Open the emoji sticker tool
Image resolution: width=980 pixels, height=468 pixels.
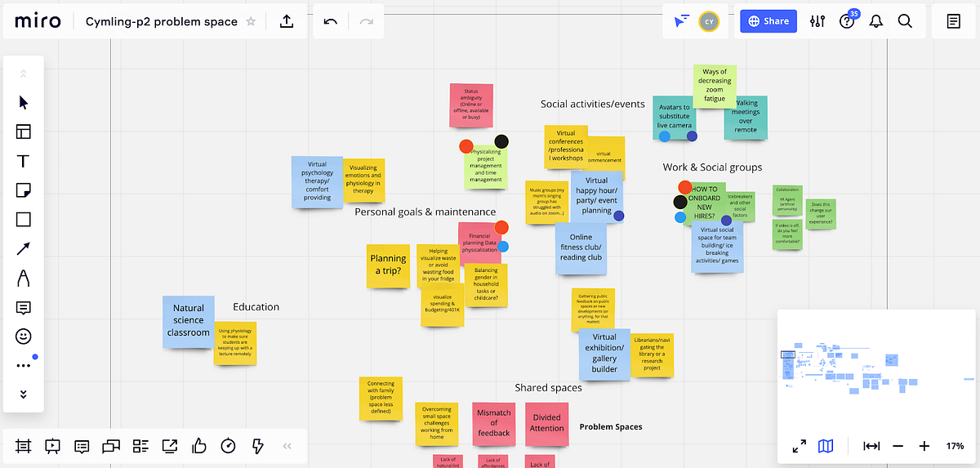(x=24, y=337)
